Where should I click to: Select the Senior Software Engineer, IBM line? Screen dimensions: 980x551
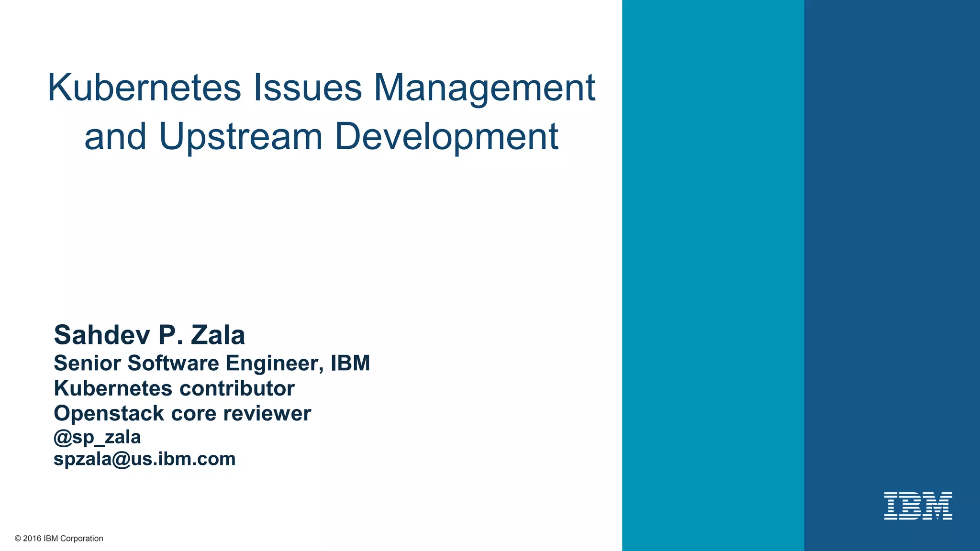(212, 364)
